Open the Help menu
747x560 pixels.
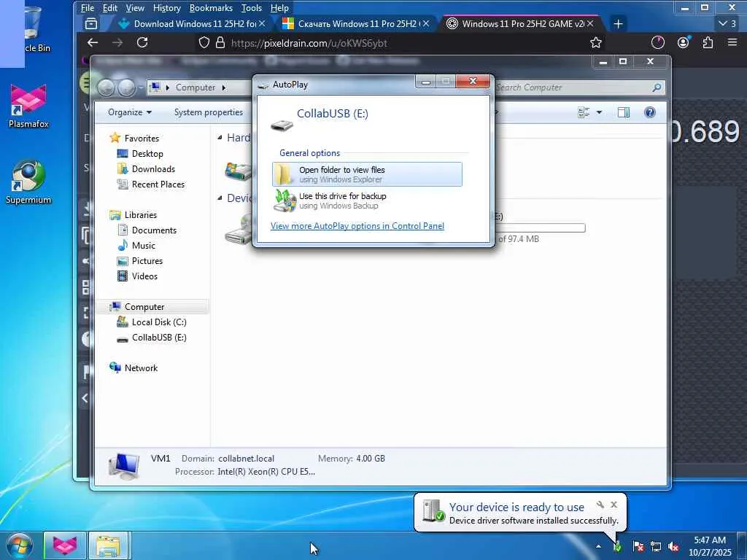[x=279, y=7]
